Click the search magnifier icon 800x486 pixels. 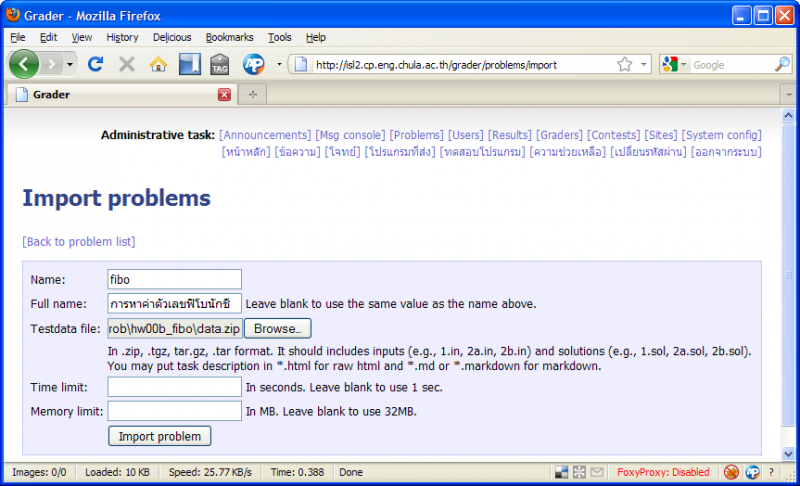click(x=782, y=64)
